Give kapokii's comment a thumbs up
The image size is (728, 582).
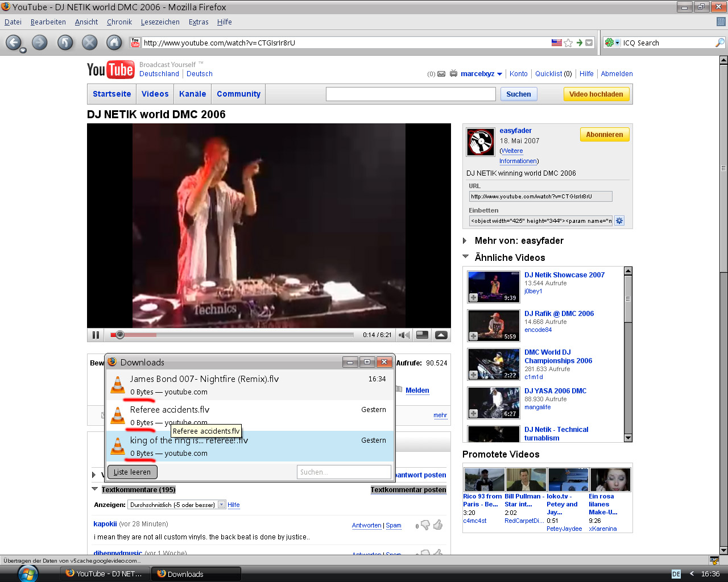[438, 525]
